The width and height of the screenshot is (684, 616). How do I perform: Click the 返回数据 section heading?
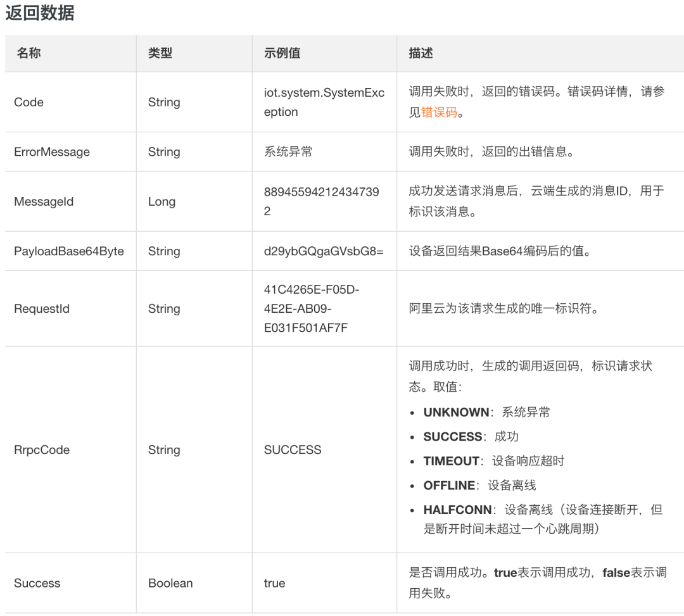pyautogui.click(x=40, y=13)
